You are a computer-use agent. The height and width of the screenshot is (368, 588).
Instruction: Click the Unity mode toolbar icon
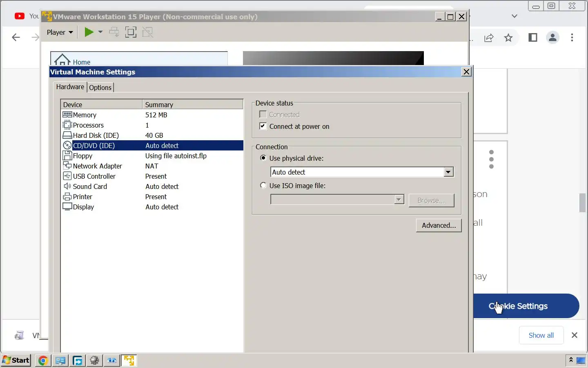(x=147, y=32)
